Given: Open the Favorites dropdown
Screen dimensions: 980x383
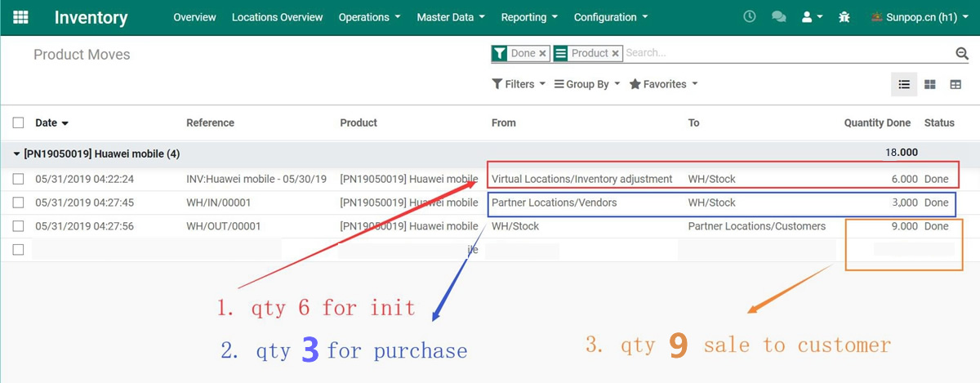Looking at the screenshot, I should coord(663,84).
